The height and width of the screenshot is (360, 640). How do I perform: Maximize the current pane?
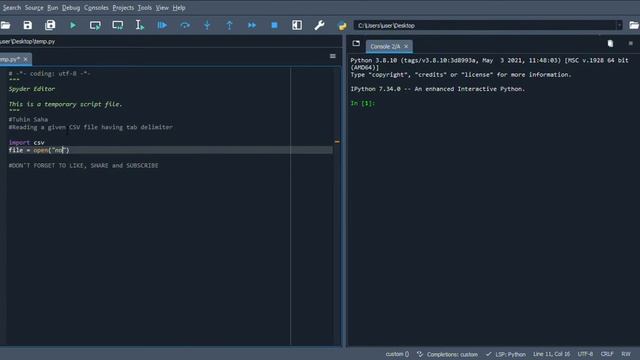tap(297, 25)
